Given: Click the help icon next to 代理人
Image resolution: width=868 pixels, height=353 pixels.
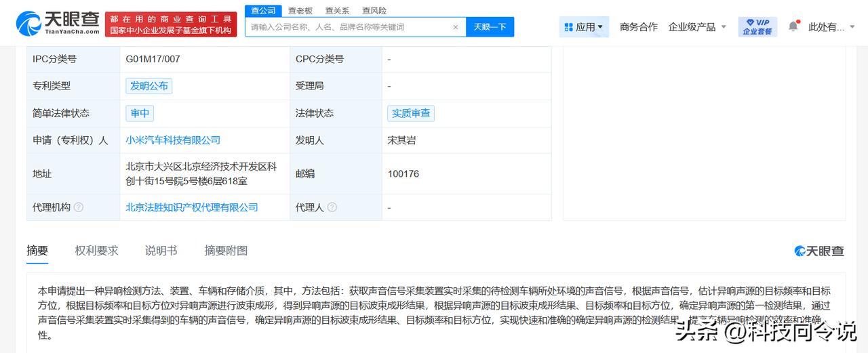Looking at the screenshot, I should click(x=332, y=207).
